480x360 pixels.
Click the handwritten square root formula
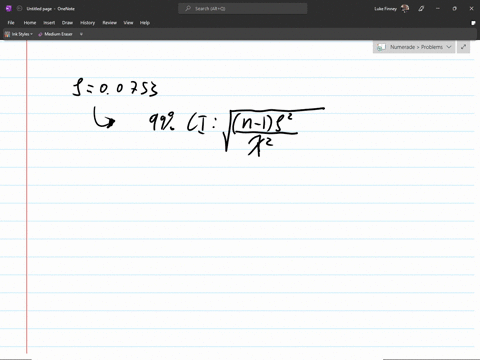coord(274,132)
